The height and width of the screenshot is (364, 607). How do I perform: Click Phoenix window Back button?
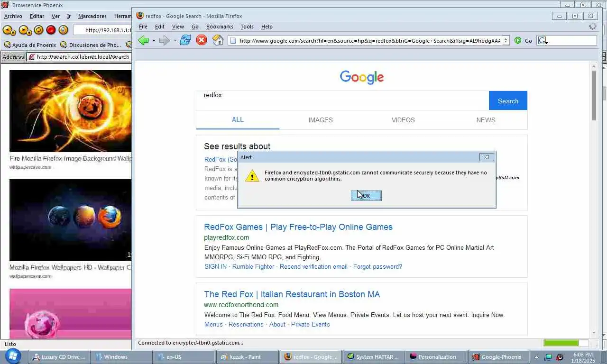pos(9,30)
